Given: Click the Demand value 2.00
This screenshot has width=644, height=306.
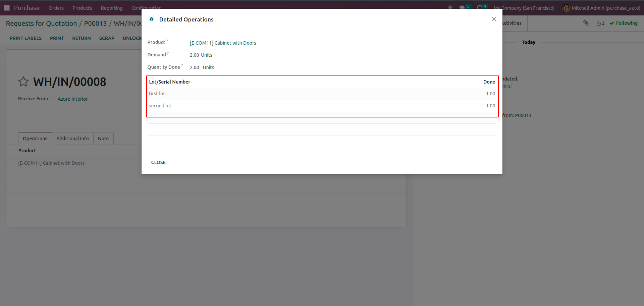Looking at the screenshot, I should [194, 55].
